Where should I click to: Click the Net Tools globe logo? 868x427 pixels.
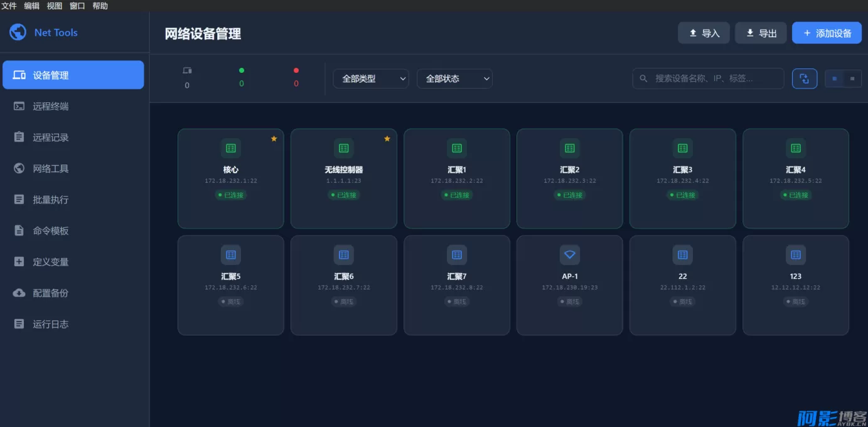[x=18, y=32]
